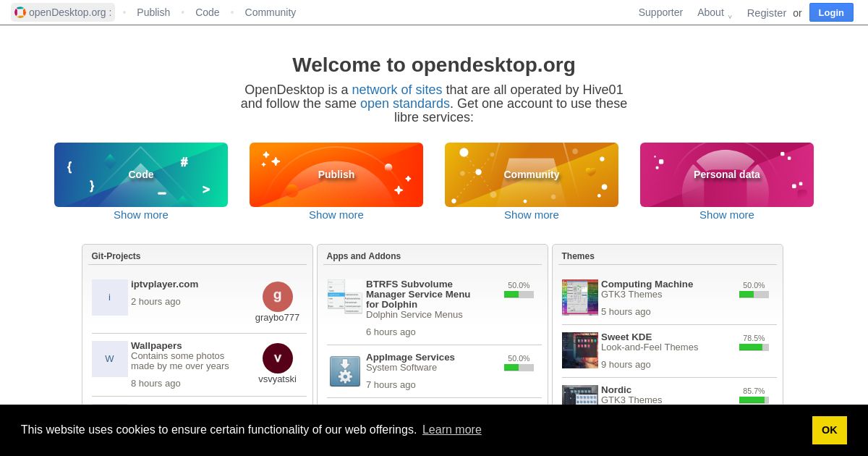
Task: Open the orange Publish service banner
Action: 336,174
